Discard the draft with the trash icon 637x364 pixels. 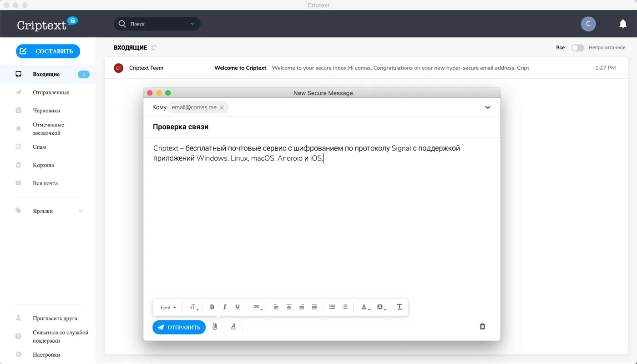pos(483,326)
